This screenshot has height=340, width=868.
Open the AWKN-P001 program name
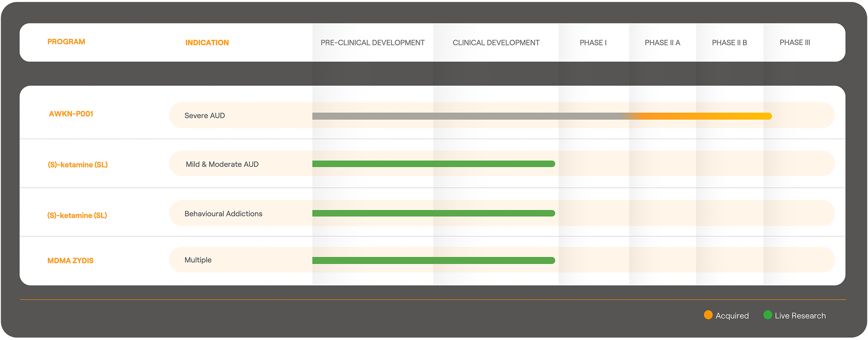tap(71, 114)
